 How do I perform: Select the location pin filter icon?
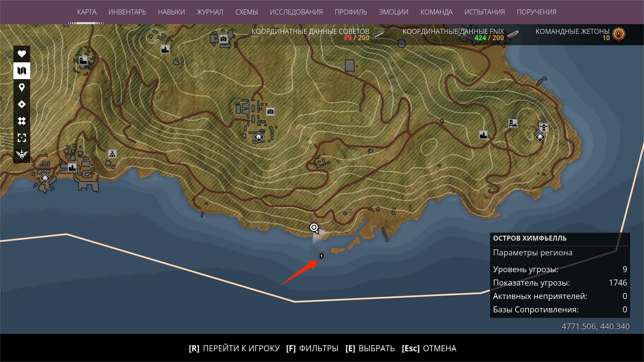(x=22, y=87)
